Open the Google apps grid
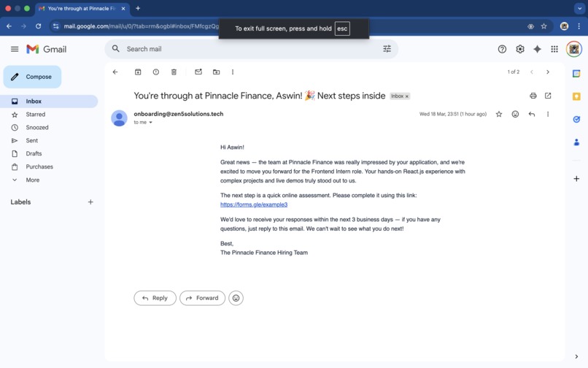The width and height of the screenshot is (588, 368). coord(554,49)
